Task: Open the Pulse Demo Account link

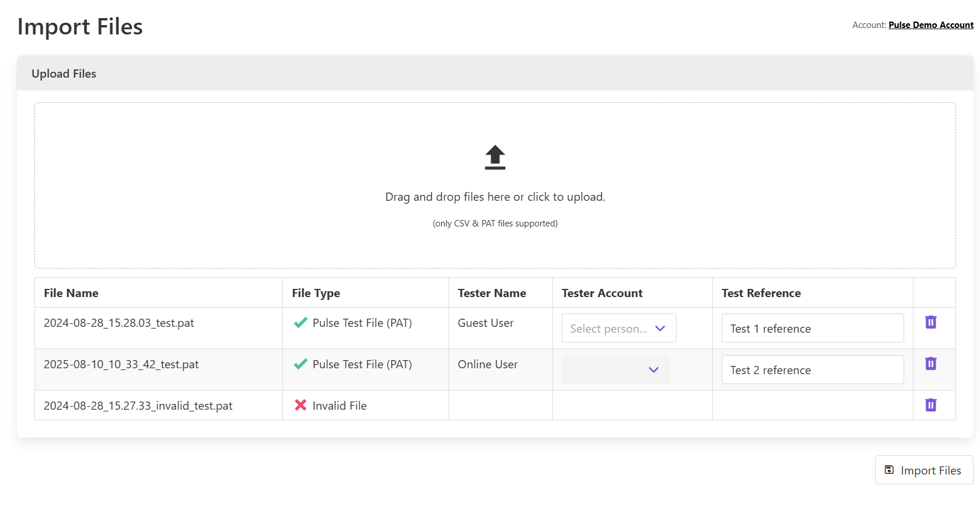Action: 930,25
